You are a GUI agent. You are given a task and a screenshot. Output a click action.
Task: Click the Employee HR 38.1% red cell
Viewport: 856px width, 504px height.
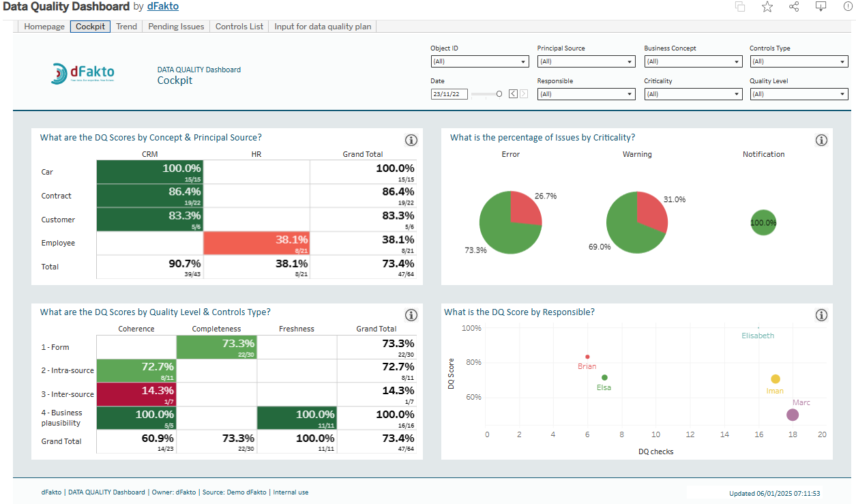256,243
